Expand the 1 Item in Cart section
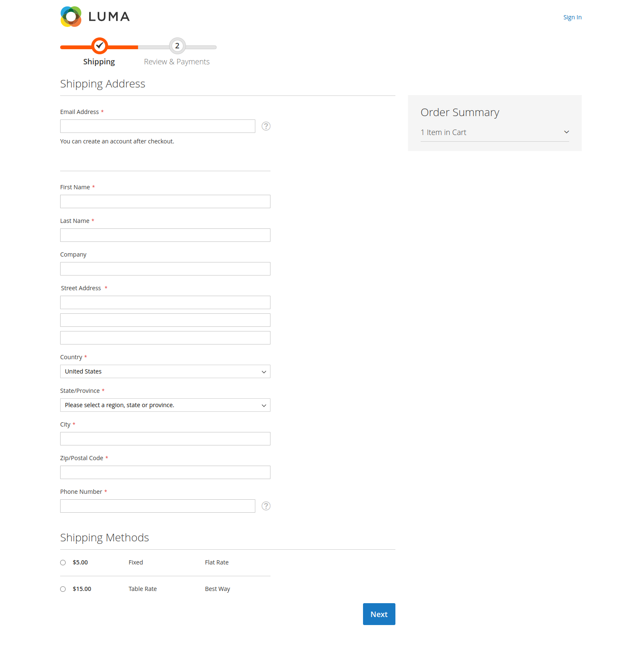 495,132
